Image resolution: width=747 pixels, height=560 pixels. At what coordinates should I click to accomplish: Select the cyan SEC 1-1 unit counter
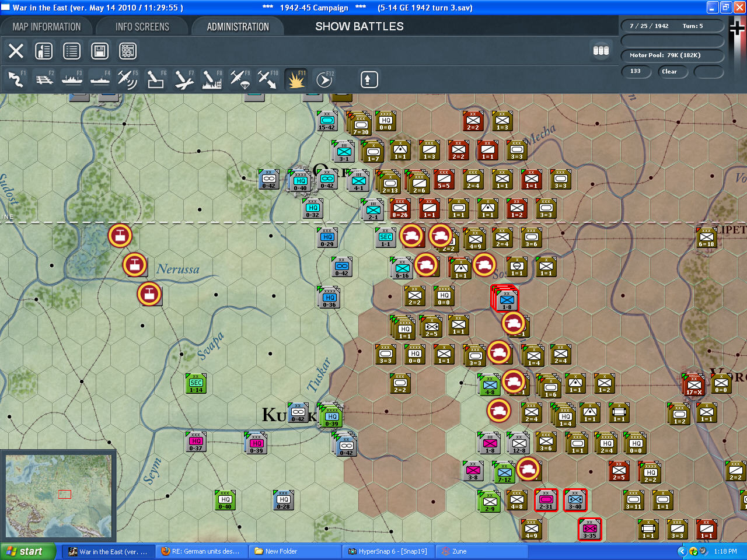pyautogui.click(x=386, y=237)
